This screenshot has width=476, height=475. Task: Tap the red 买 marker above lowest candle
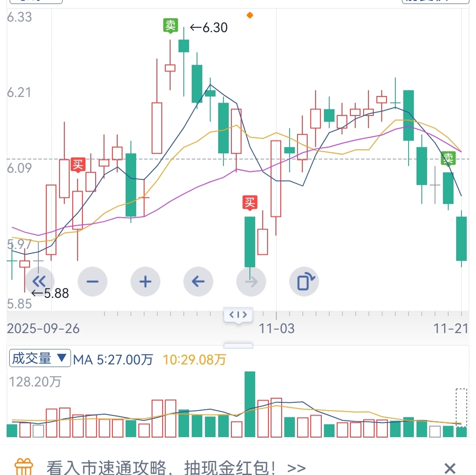pos(250,203)
